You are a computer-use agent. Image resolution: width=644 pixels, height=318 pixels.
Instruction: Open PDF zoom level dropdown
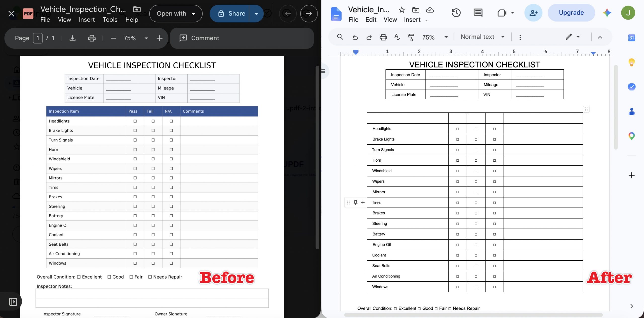[x=146, y=38]
